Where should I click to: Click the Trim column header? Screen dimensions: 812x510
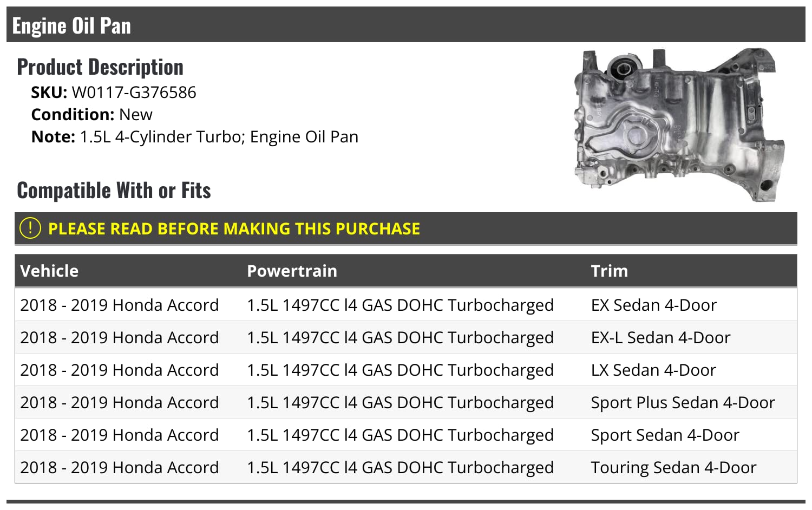coord(609,271)
